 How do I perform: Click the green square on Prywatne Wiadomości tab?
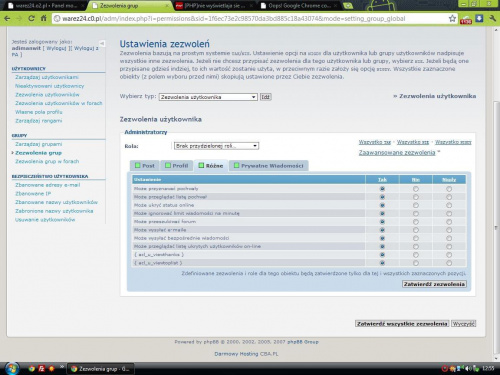pyautogui.click(x=236, y=165)
